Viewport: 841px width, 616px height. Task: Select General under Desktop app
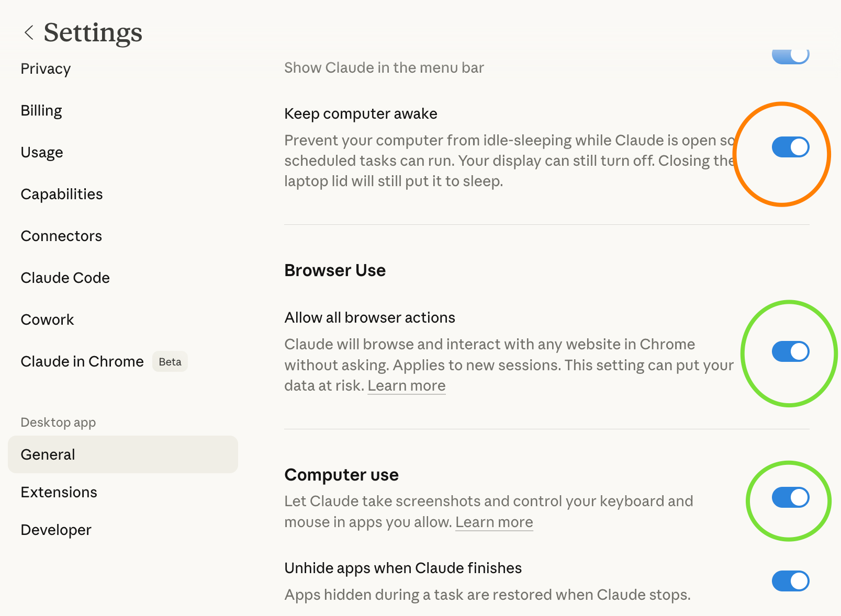click(48, 454)
